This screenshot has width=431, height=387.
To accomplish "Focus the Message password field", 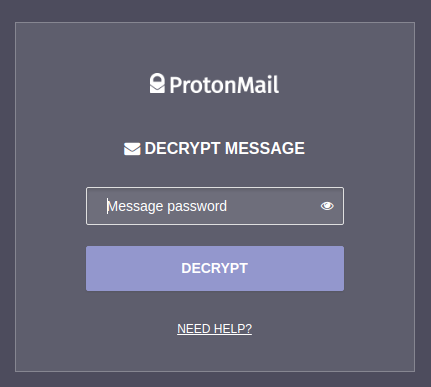I will pyautogui.click(x=215, y=206).
